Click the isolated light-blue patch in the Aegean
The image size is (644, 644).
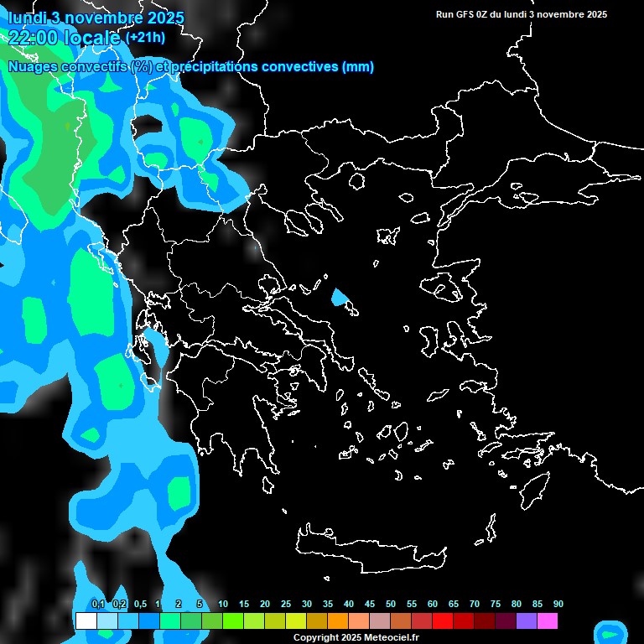click(x=340, y=297)
